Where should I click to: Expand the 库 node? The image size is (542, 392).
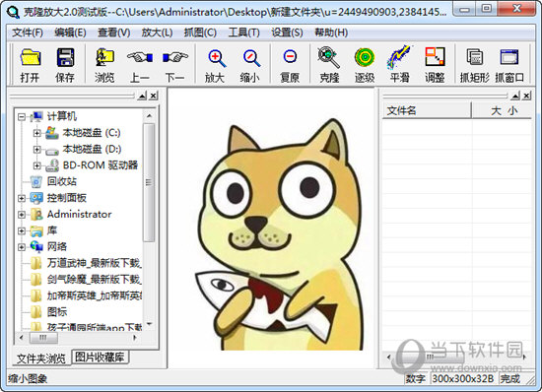pos(22,230)
